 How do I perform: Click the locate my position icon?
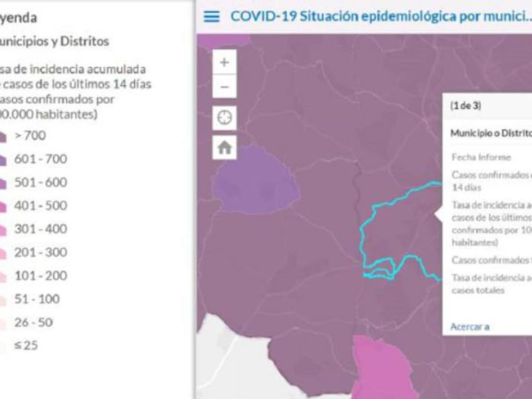tap(224, 118)
